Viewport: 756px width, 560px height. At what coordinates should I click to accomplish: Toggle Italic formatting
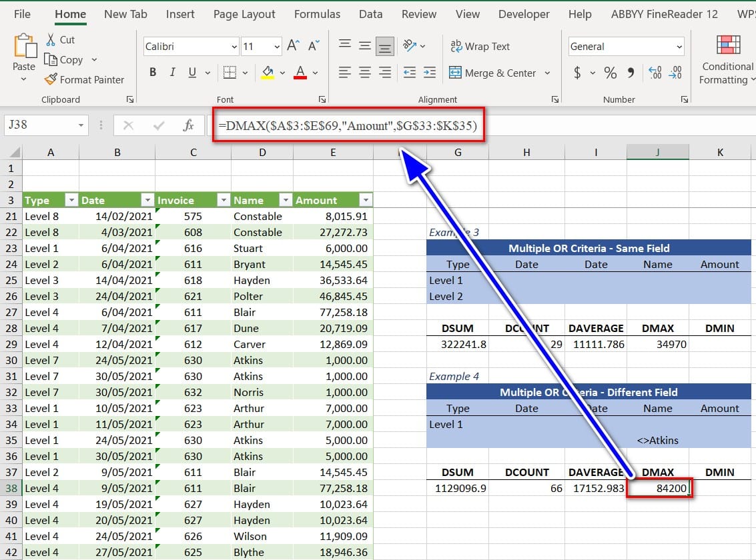tap(172, 73)
